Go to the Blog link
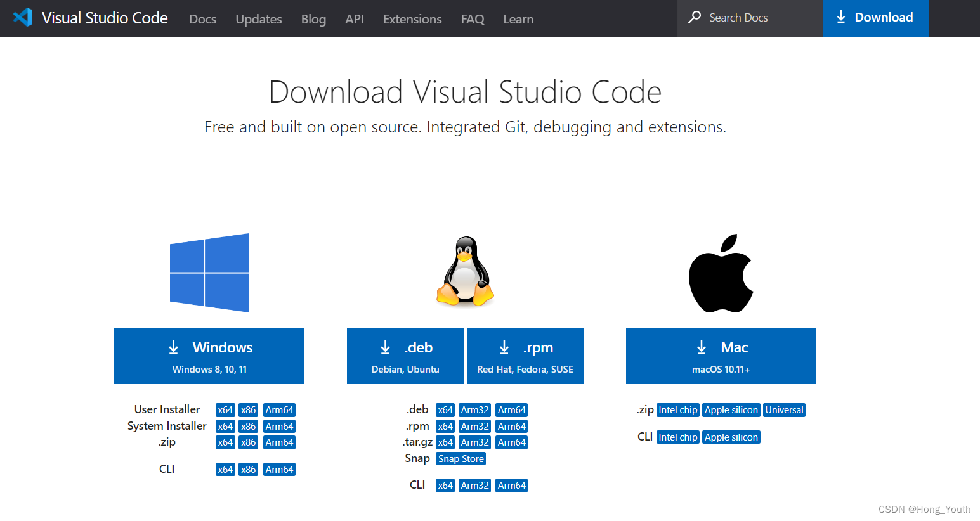The height and width of the screenshot is (521, 980). pos(313,19)
